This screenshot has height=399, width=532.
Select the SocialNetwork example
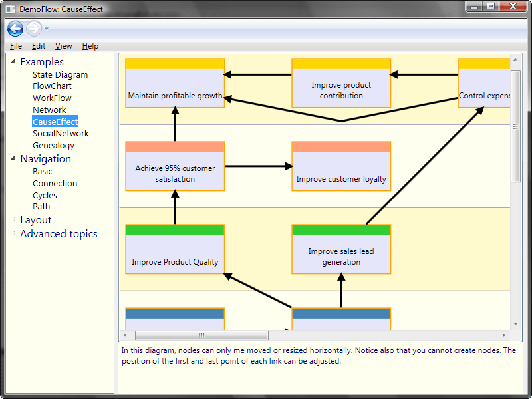point(60,133)
